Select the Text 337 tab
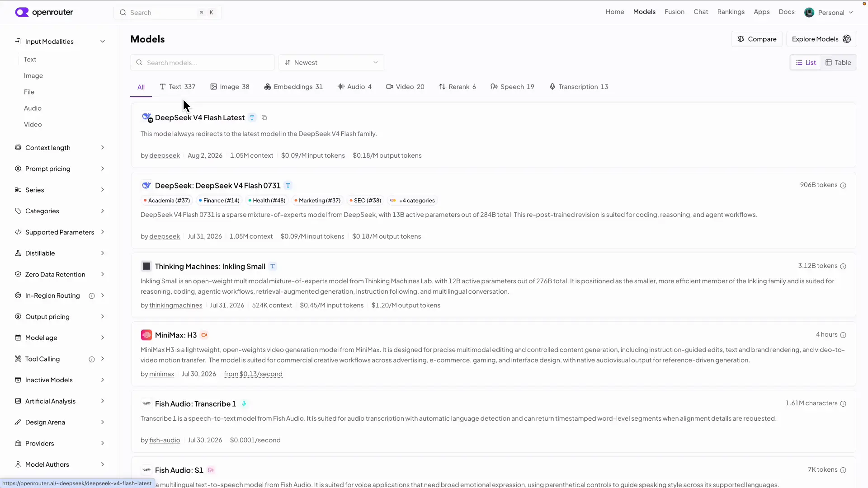The width and height of the screenshot is (868, 488). [178, 87]
